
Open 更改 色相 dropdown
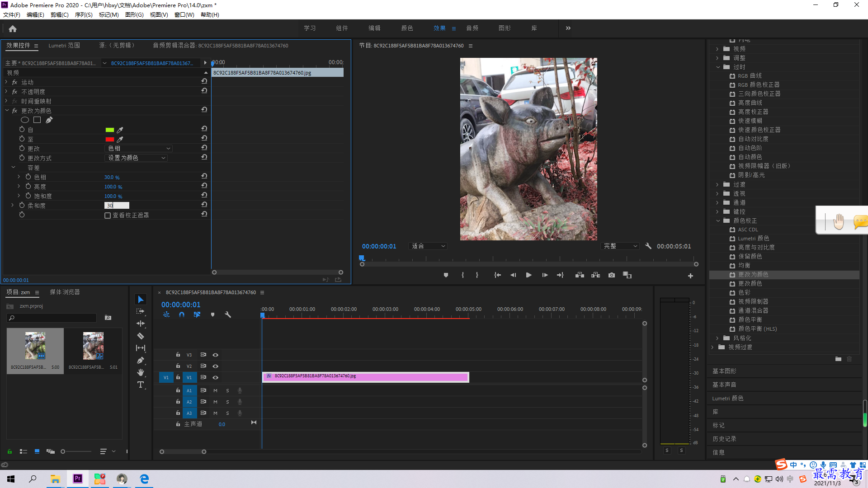tap(138, 148)
